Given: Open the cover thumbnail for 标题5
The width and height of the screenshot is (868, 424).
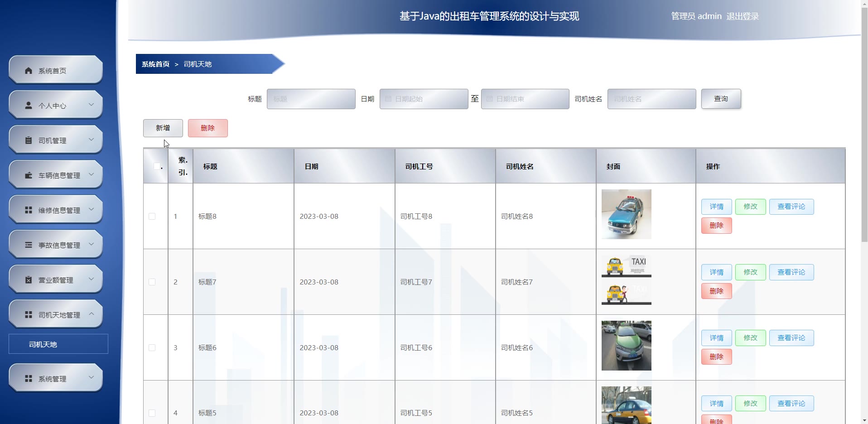Looking at the screenshot, I should [x=627, y=405].
